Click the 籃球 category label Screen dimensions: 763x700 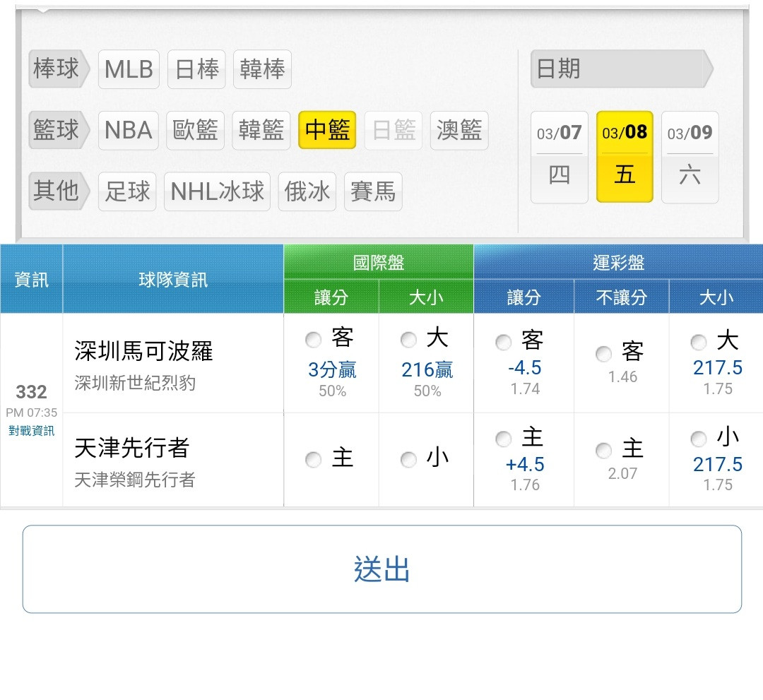(x=59, y=130)
